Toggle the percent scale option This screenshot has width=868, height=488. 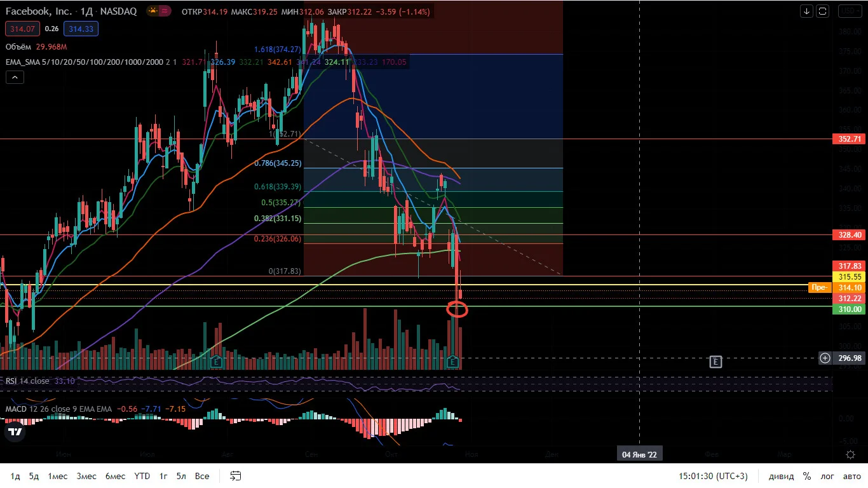point(807,476)
